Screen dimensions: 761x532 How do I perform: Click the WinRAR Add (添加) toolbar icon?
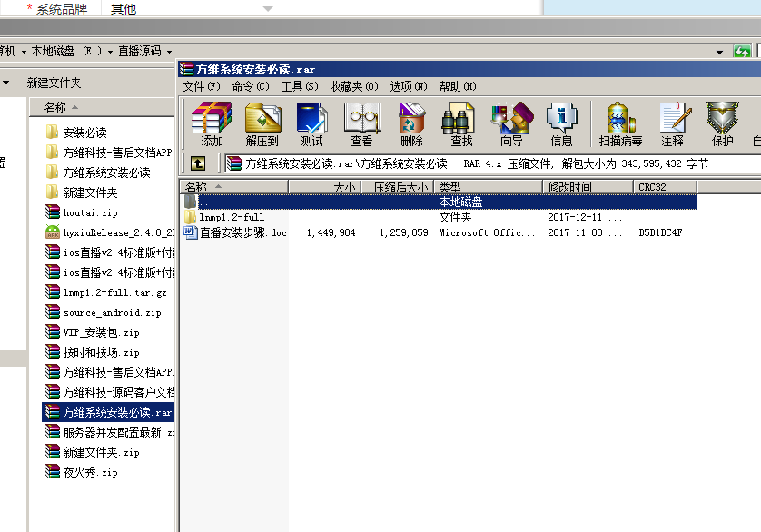click(x=212, y=123)
